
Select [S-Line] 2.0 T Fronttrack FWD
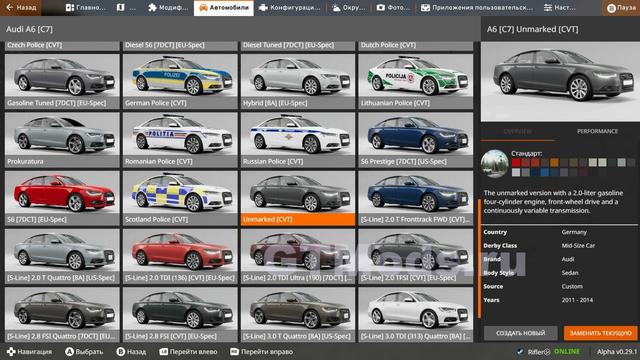[416, 198]
